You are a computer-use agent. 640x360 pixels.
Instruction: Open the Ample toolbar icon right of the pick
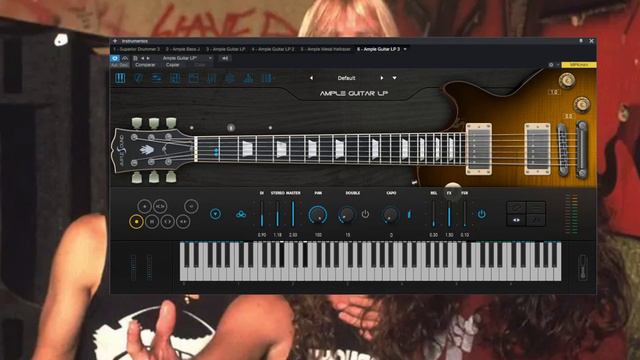tap(157, 78)
